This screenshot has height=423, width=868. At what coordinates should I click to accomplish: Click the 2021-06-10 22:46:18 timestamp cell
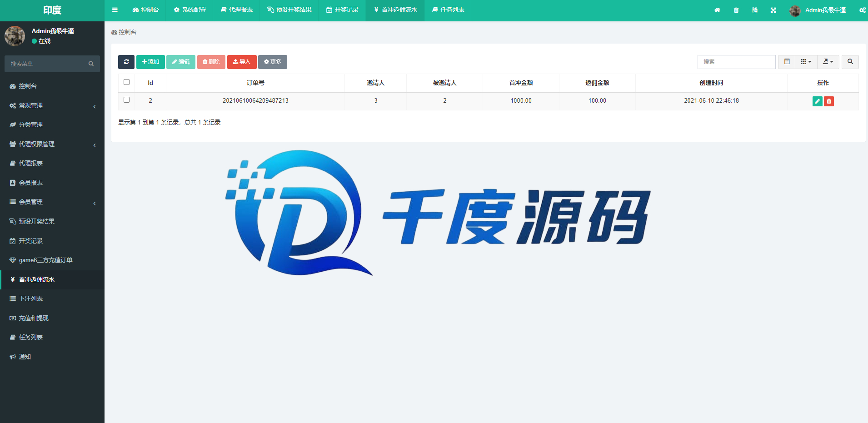711,100
